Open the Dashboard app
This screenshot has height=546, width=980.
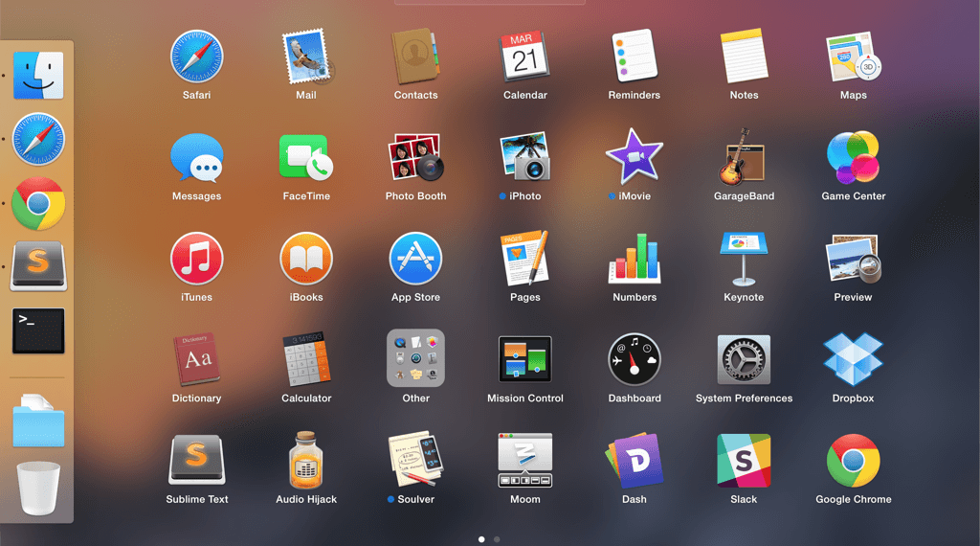[x=635, y=359]
